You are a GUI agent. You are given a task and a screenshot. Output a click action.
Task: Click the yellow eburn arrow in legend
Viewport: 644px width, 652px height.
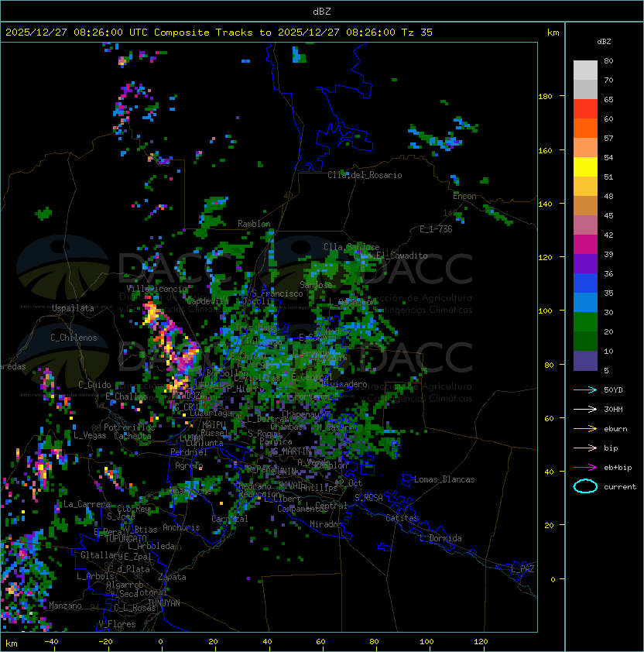[x=585, y=429]
